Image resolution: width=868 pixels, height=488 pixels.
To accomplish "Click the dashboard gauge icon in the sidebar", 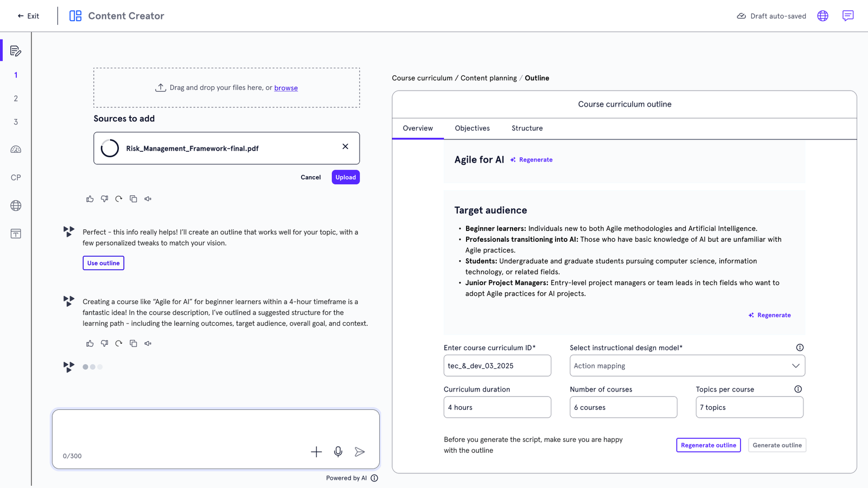I will [16, 150].
